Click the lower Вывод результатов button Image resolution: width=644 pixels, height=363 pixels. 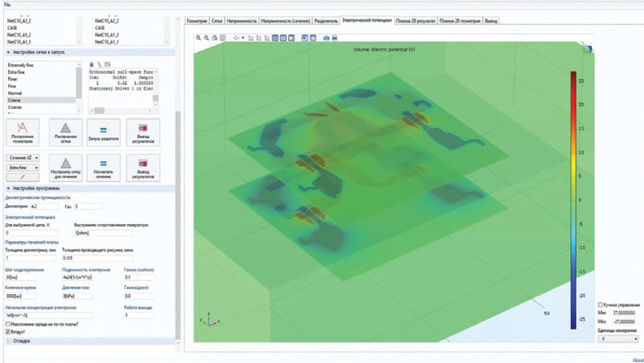[143, 168]
